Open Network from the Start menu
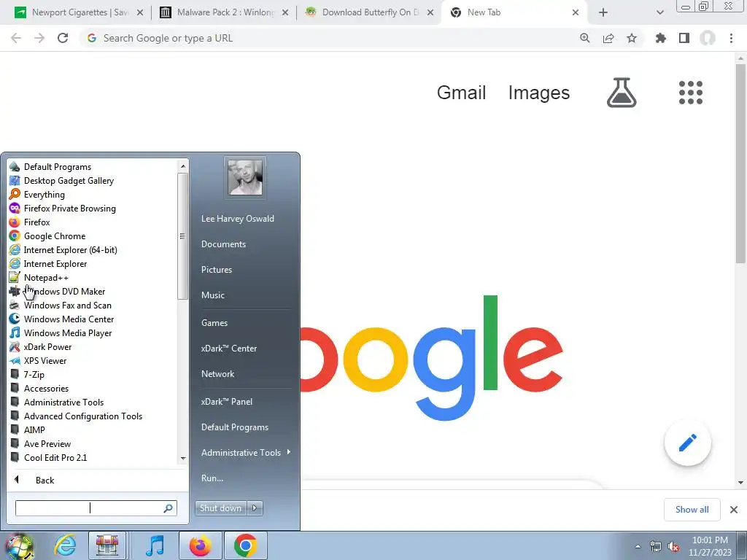 (217, 374)
